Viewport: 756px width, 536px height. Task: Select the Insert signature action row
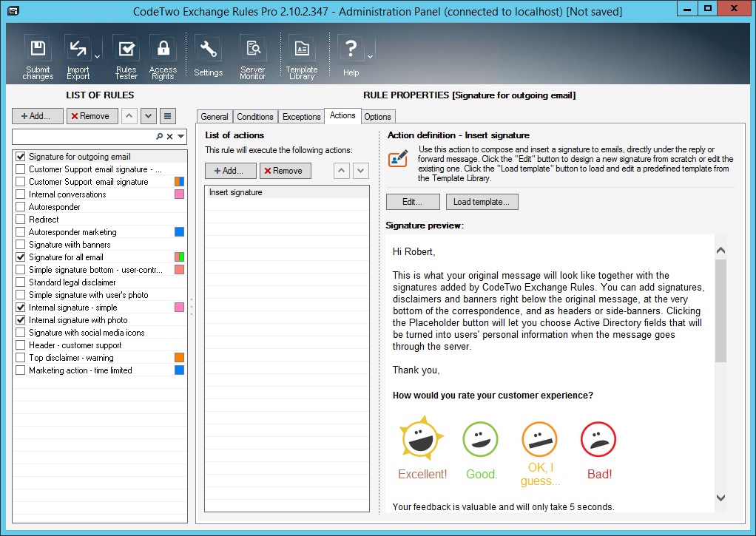click(x=287, y=191)
